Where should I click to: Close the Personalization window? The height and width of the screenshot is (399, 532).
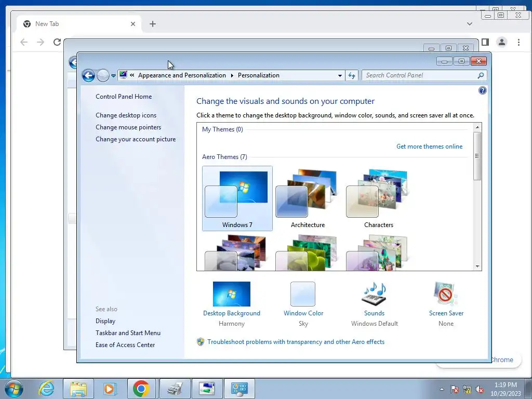478,61
